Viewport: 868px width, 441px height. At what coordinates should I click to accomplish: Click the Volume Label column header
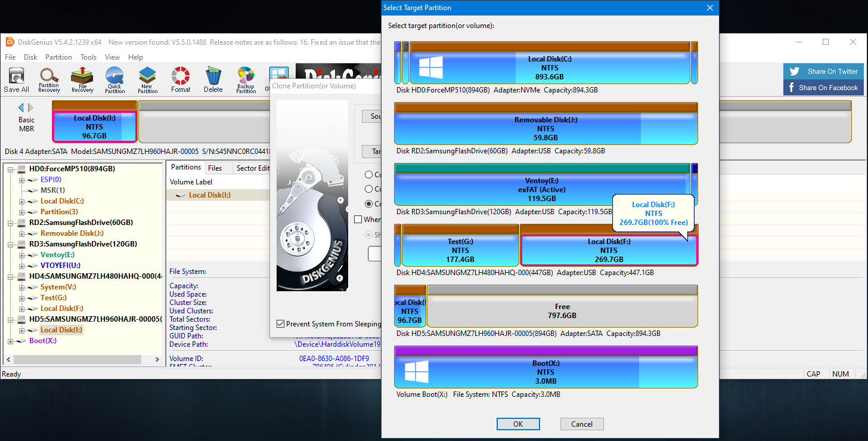click(x=191, y=182)
